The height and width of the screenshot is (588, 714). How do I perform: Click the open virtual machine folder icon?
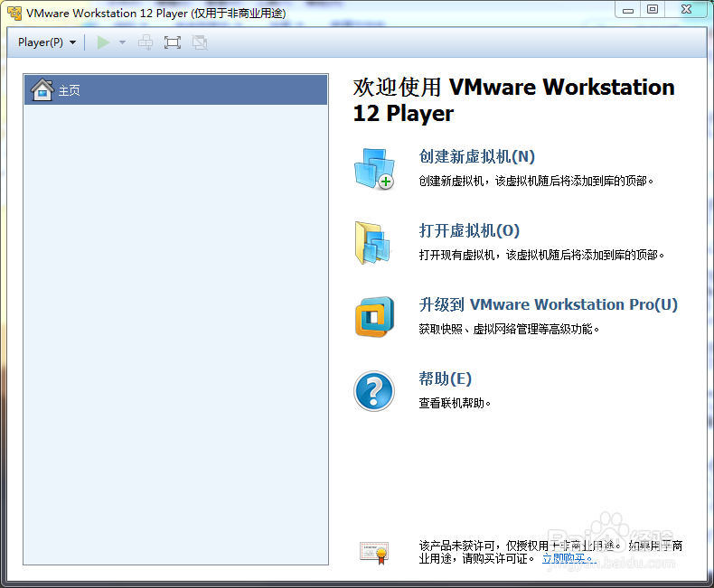[372, 243]
